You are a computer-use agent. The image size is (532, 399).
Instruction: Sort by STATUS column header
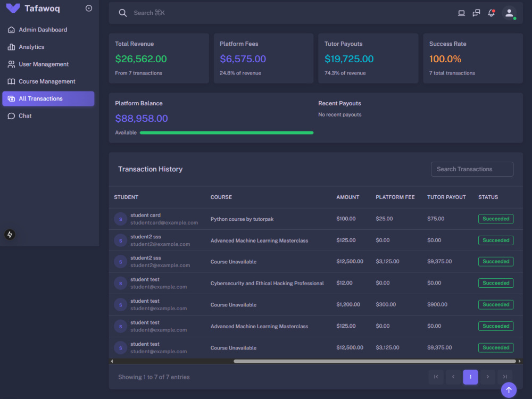[x=488, y=197]
